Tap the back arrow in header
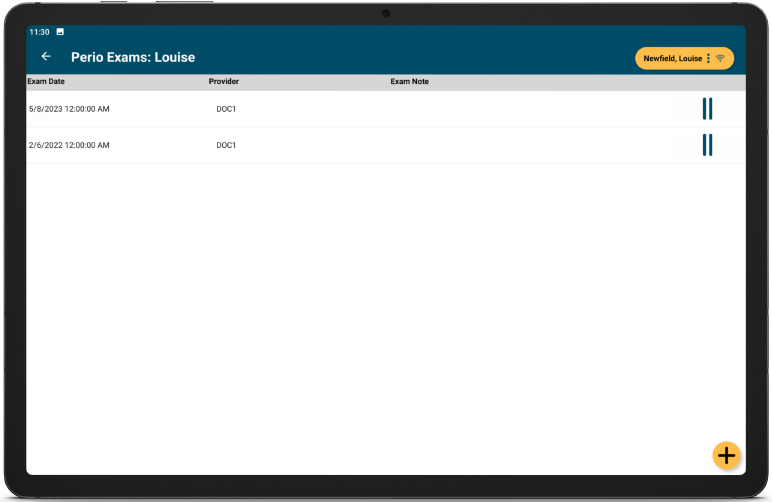Viewport: 772px width, 502px height. pyautogui.click(x=46, y=57)
